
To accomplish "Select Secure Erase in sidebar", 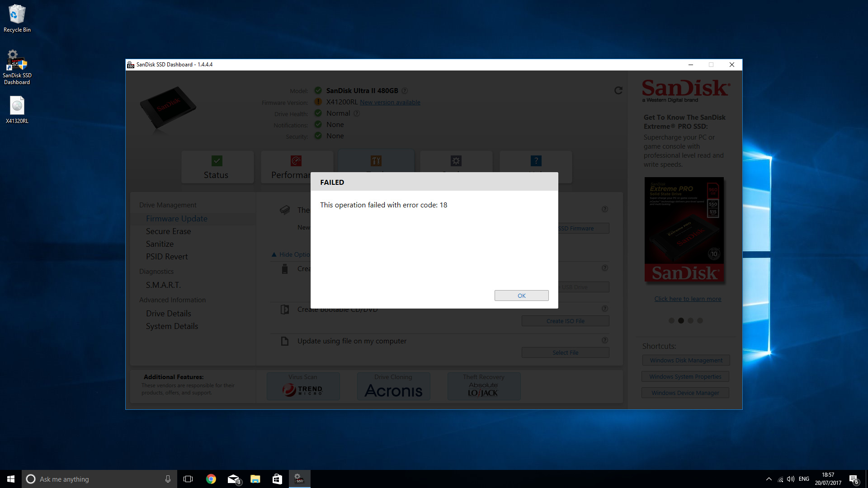I will point(168,231).
